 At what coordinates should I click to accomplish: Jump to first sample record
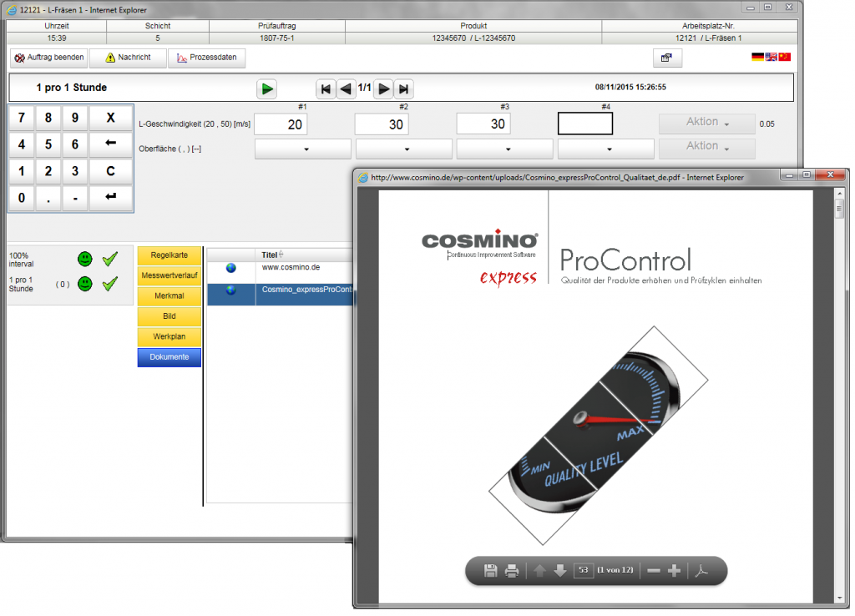[326, 88]
